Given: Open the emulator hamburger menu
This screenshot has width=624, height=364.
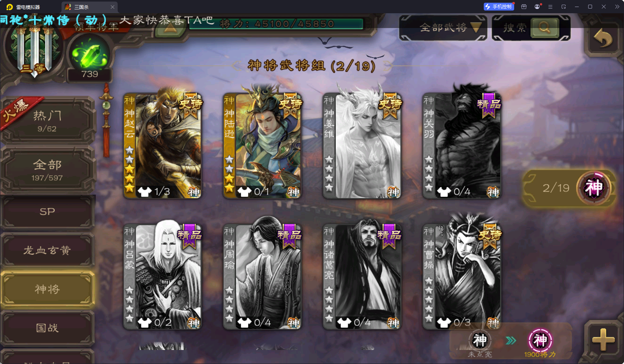Looking at the screenshot, I should point(550,7).
